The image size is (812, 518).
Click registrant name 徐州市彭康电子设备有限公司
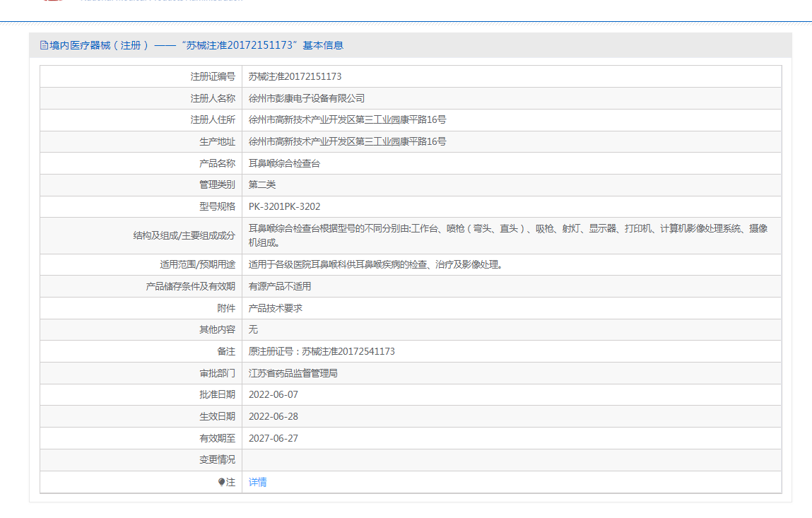(x=306, y=98)
